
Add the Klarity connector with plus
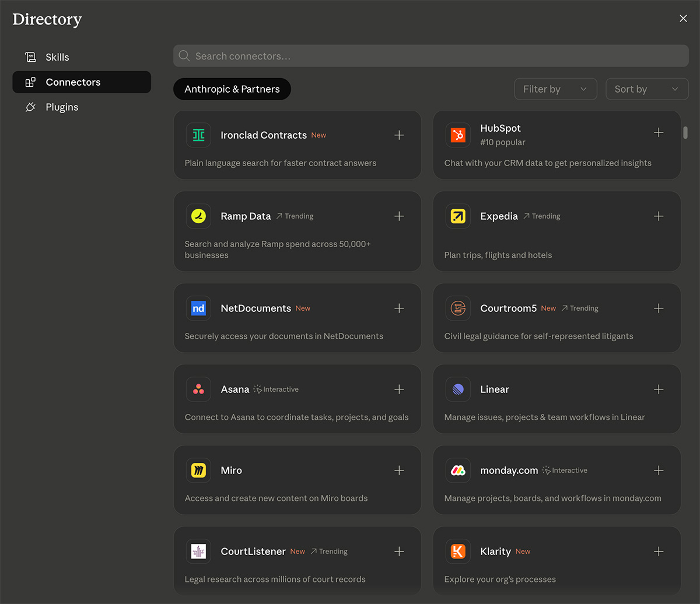pyautogui.click(x=659, y=551)
